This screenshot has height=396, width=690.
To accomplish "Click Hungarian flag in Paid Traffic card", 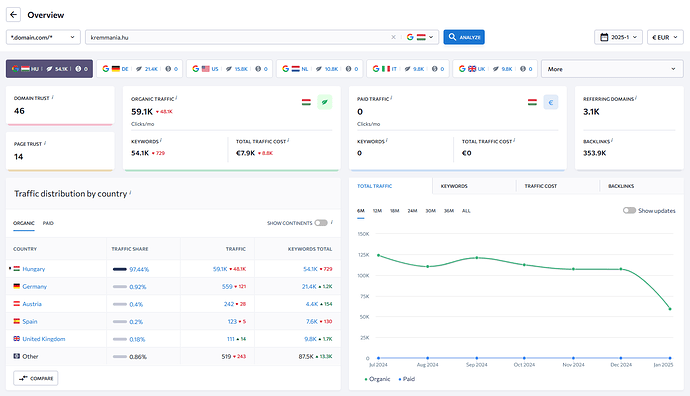I will click(532, 102).
